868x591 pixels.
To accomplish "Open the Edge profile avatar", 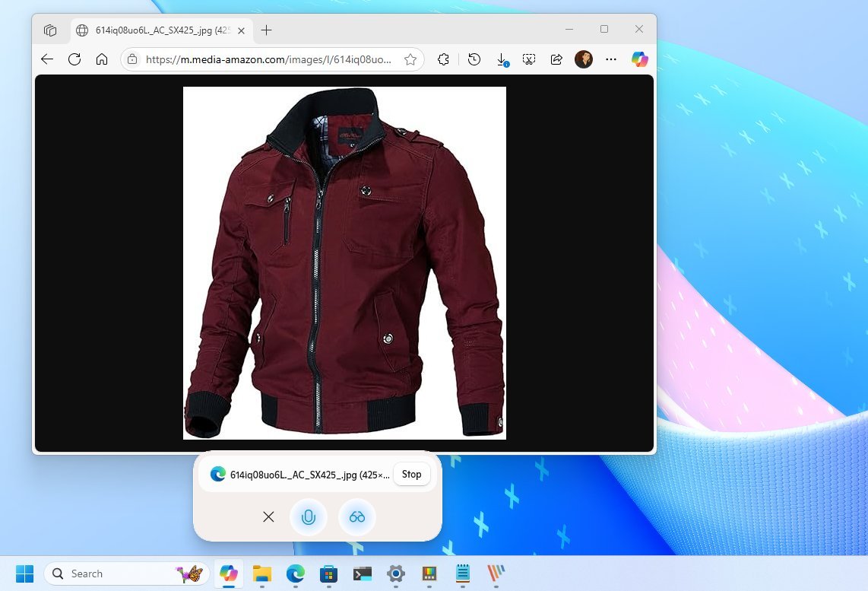I will tap(583, 59).
